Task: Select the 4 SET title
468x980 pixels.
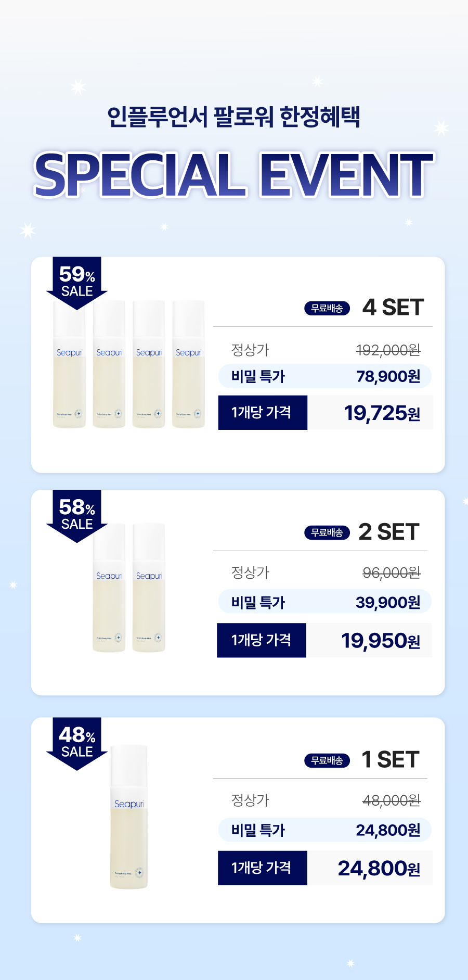Action: [393, 308]
